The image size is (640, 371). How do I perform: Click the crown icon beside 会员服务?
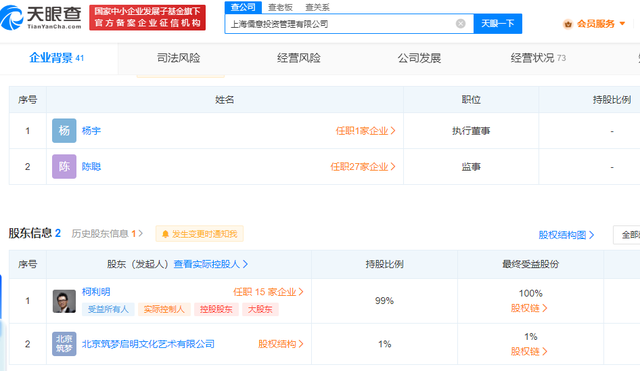click(568, 24)
